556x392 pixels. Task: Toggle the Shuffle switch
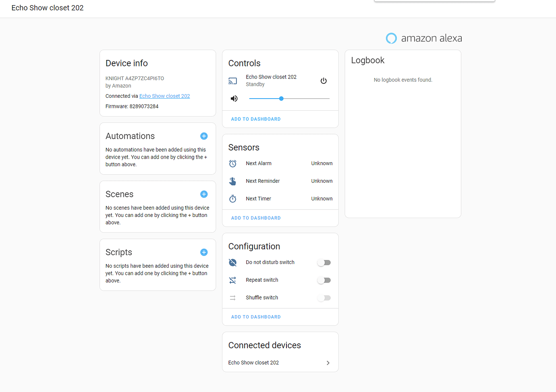tap(324, 298)
